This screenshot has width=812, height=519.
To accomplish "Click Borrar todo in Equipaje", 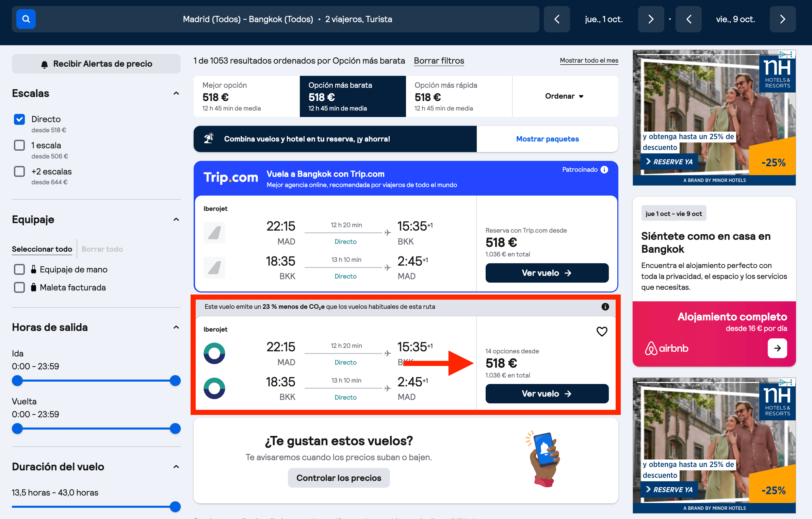I will coord(102,249).
